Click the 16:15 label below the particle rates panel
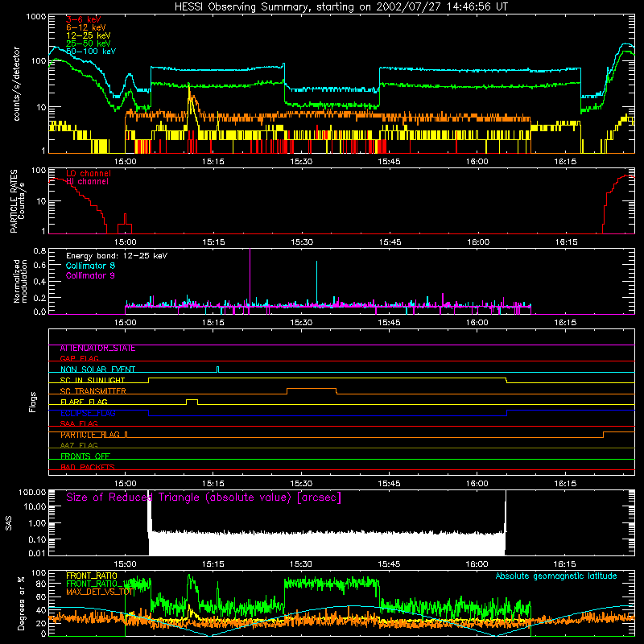Screen dimensions: 644x644 566,242
